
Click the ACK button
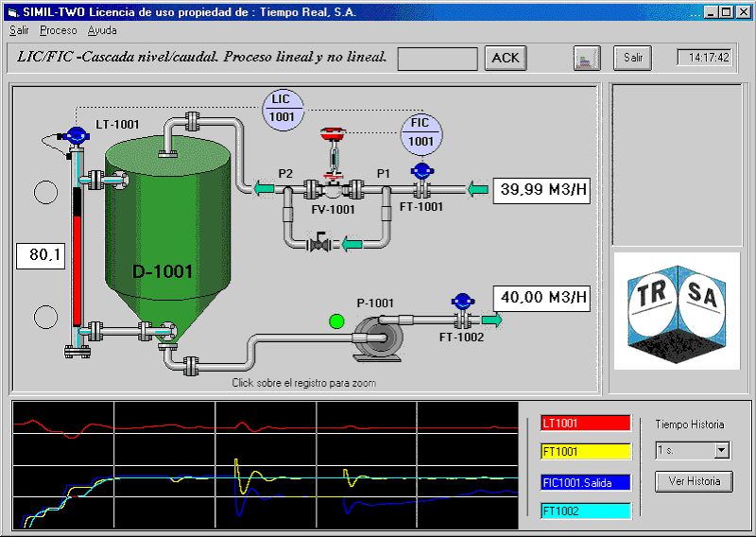[x=506, y=59]
